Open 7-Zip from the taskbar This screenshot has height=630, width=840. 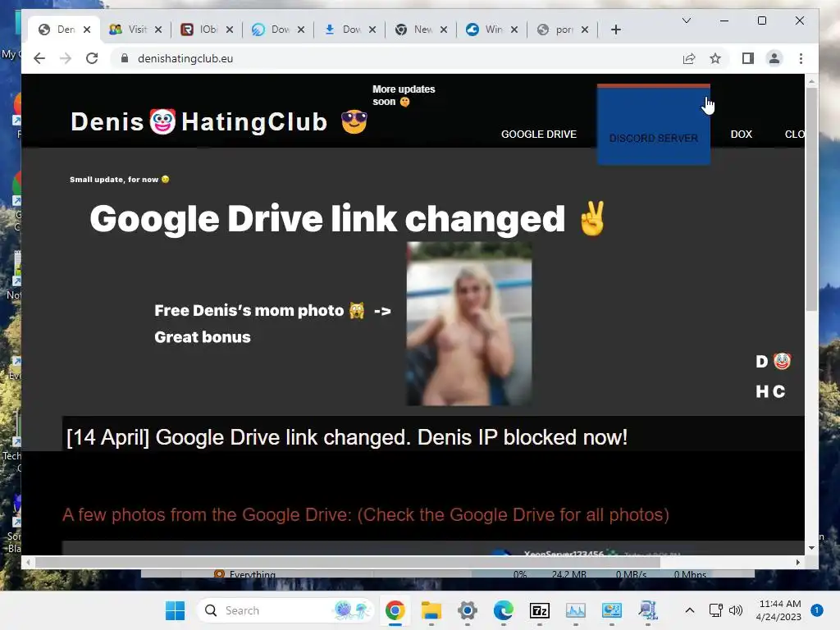(540, 610)
